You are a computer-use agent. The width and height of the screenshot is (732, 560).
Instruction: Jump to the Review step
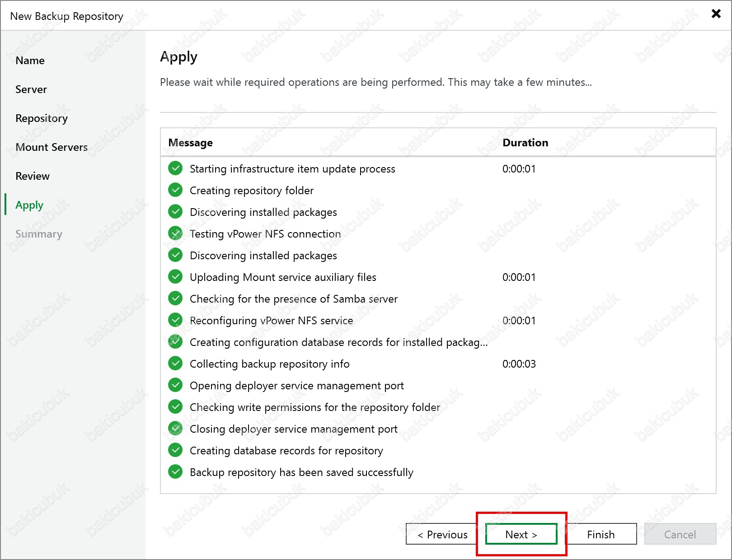click(33, 176)
